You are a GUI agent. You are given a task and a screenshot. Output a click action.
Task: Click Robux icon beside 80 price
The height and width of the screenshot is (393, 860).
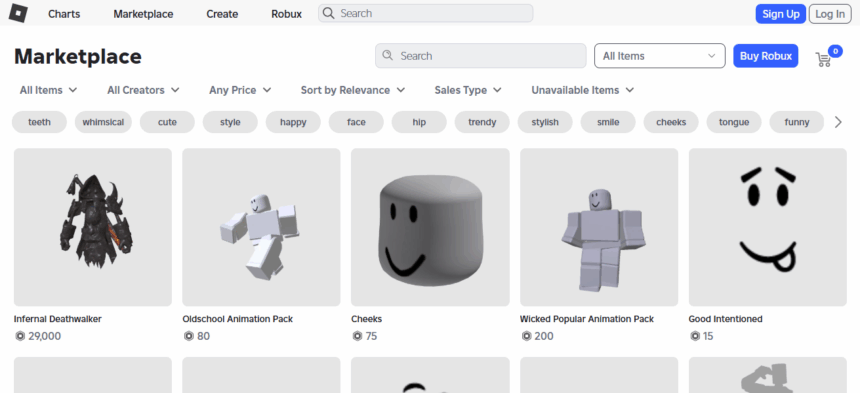coord(189,336)
